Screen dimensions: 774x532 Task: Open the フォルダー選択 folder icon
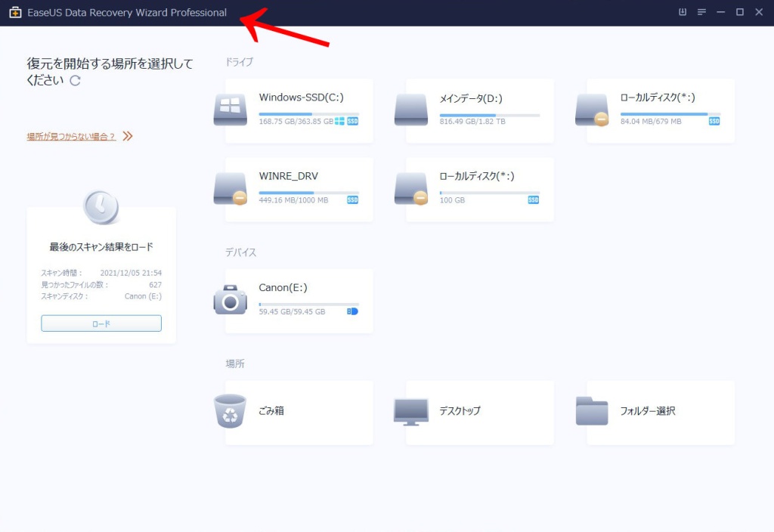[591, 411]
